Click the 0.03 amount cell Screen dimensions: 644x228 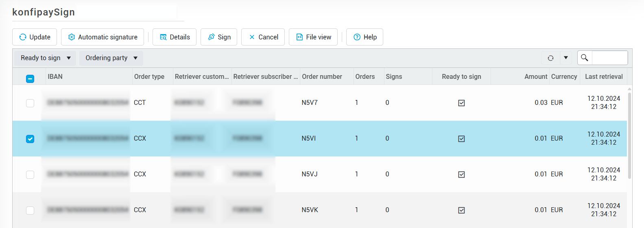pos(541,103)
